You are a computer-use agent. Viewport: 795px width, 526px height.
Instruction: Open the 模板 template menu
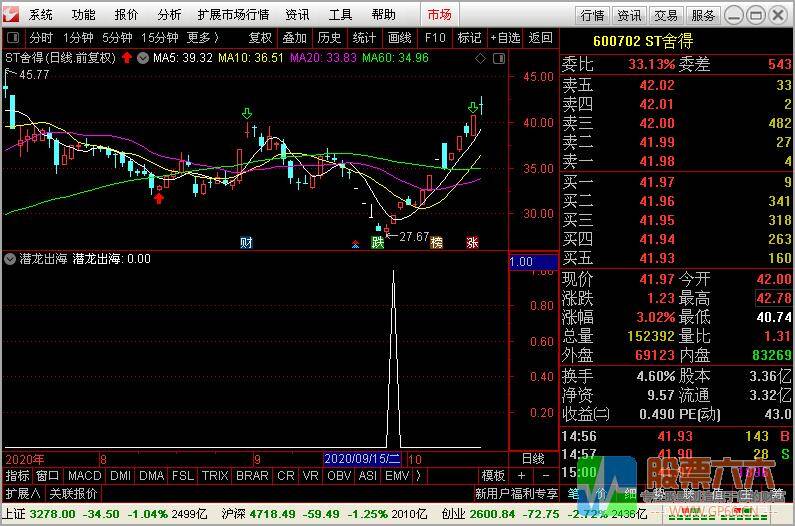click(x=493, y=476)
